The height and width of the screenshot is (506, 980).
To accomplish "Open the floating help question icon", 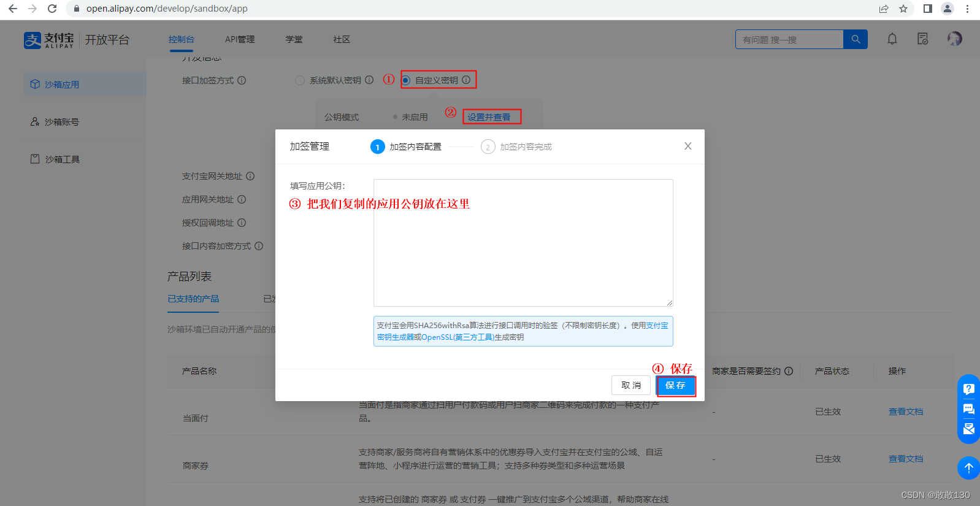I will click(969, 389).
